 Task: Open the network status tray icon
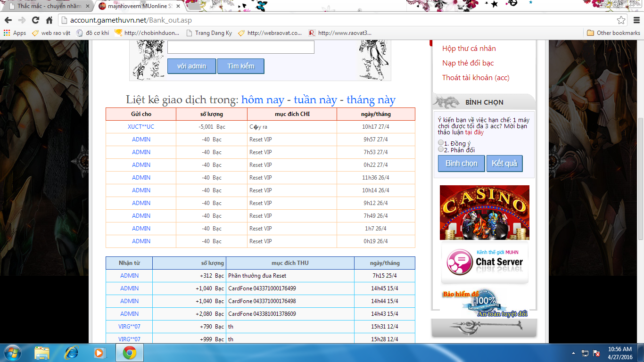pos(585,353)
